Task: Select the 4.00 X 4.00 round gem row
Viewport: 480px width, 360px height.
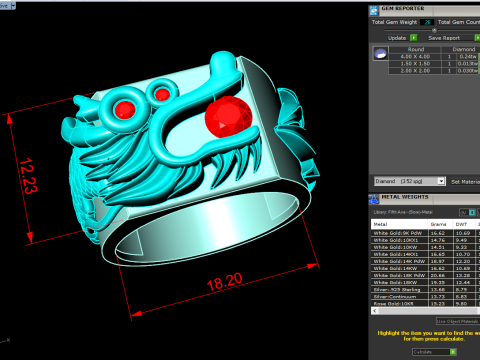Action: click(x=433, y=57)
